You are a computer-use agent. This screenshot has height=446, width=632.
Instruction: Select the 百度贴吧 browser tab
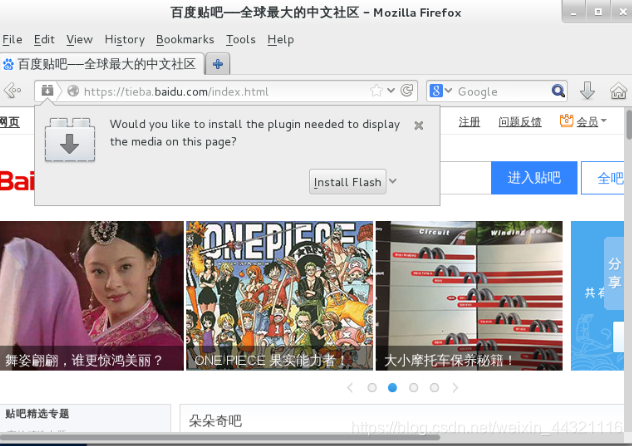(x=102, y=64)
